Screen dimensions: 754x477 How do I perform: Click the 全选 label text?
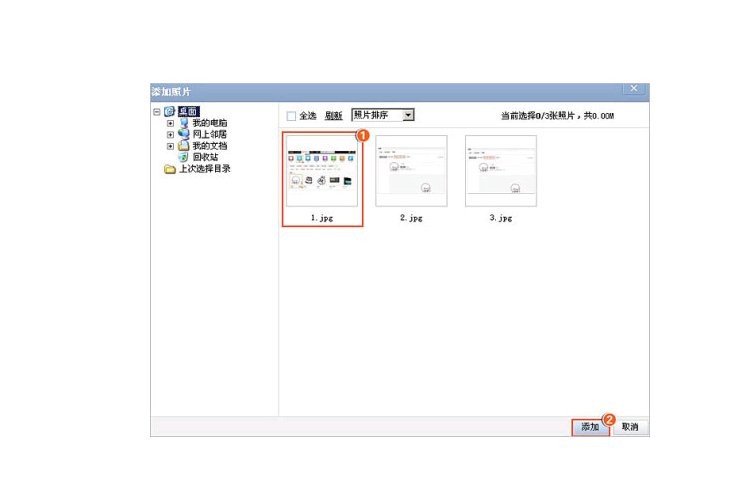click(308, 116)
